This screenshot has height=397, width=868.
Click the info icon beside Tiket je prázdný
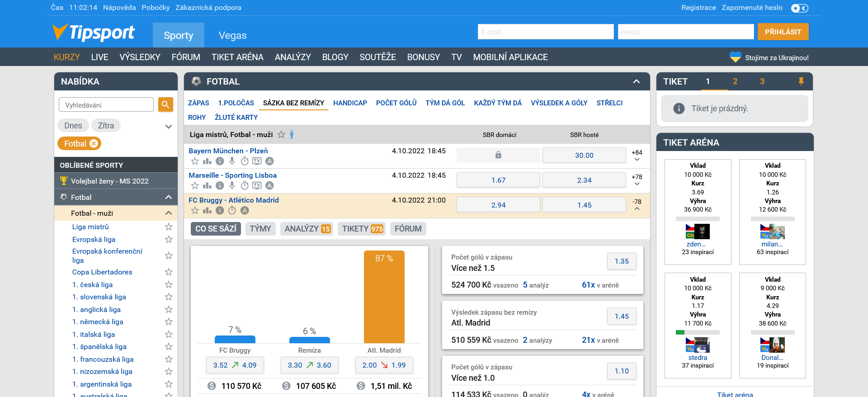click(679, 109)
